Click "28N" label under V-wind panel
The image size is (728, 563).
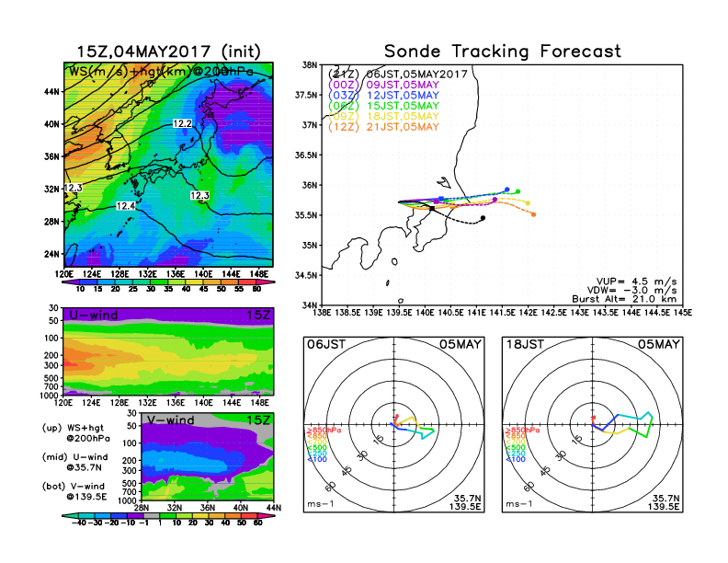(142, 508)
